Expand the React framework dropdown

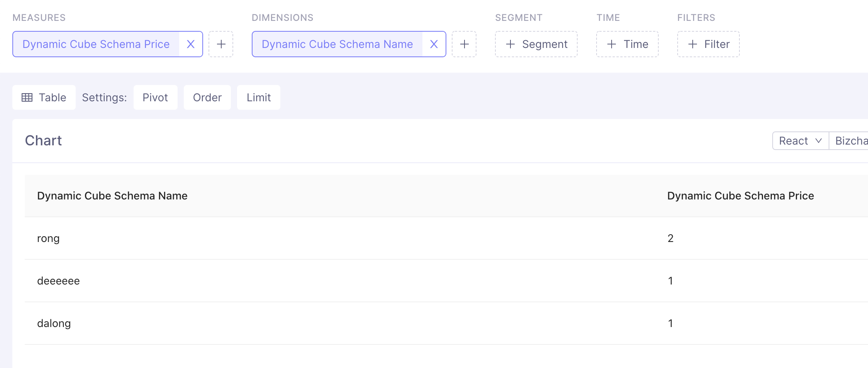point(800,141)
